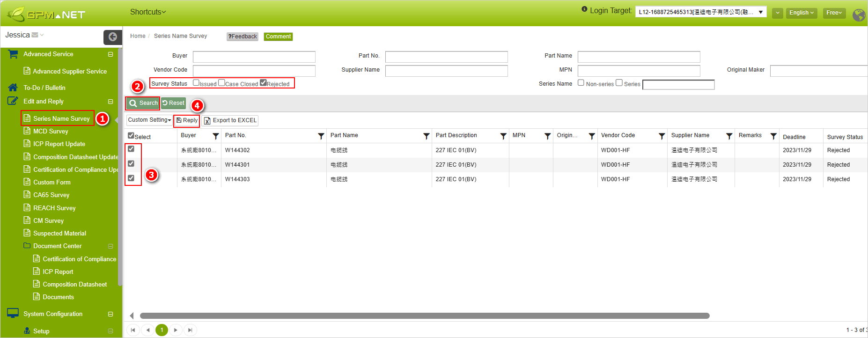
Task: Click the Setup user icon
Action: coord(27,331)
